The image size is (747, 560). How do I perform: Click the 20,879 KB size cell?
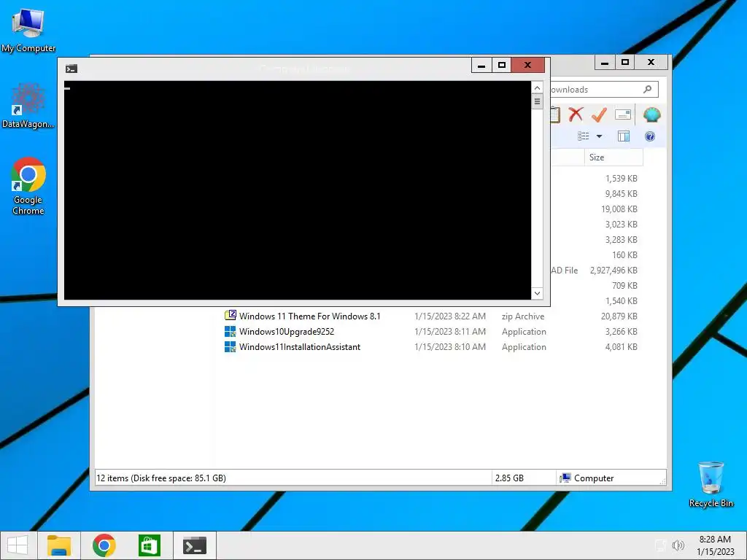(619, 316)
